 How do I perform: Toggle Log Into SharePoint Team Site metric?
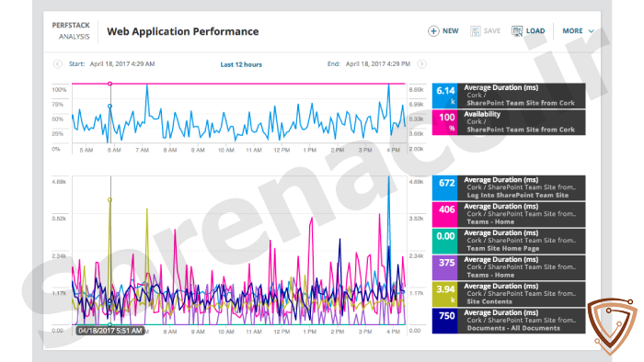coord(509,188)
